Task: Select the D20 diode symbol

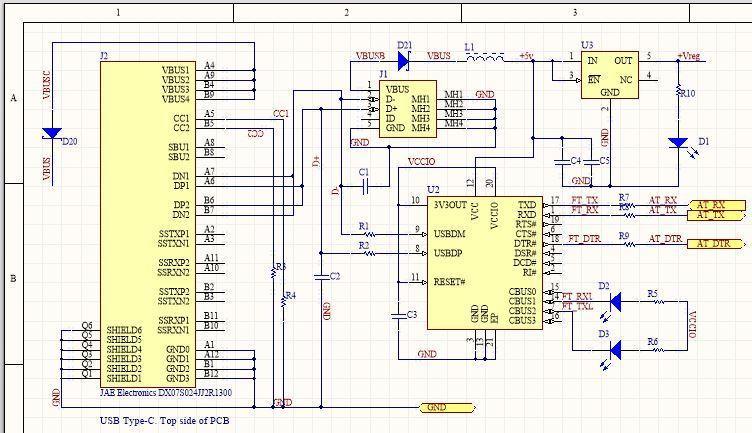Action: pos(52,133)
